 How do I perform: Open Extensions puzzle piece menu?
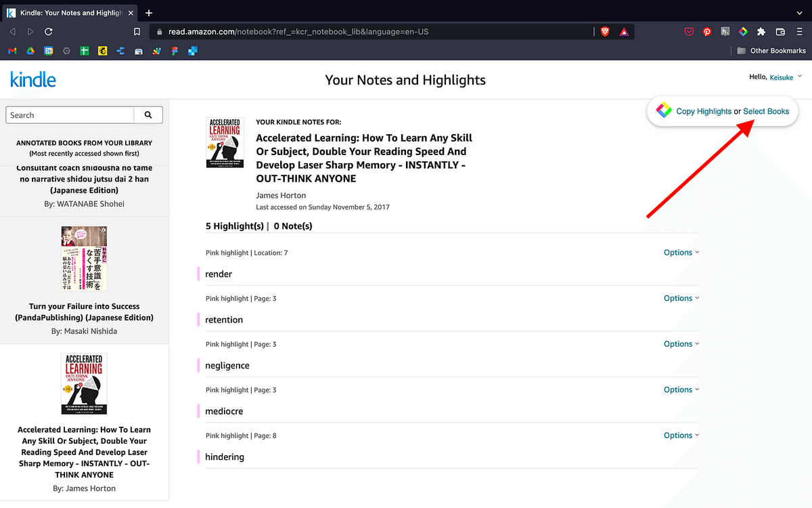click(761, 32)
